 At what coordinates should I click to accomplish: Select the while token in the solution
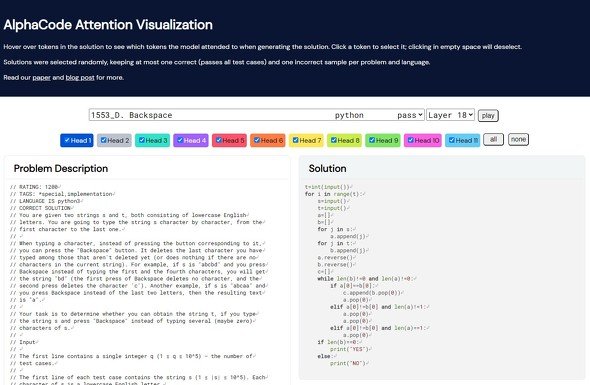[x=325, y=279]
